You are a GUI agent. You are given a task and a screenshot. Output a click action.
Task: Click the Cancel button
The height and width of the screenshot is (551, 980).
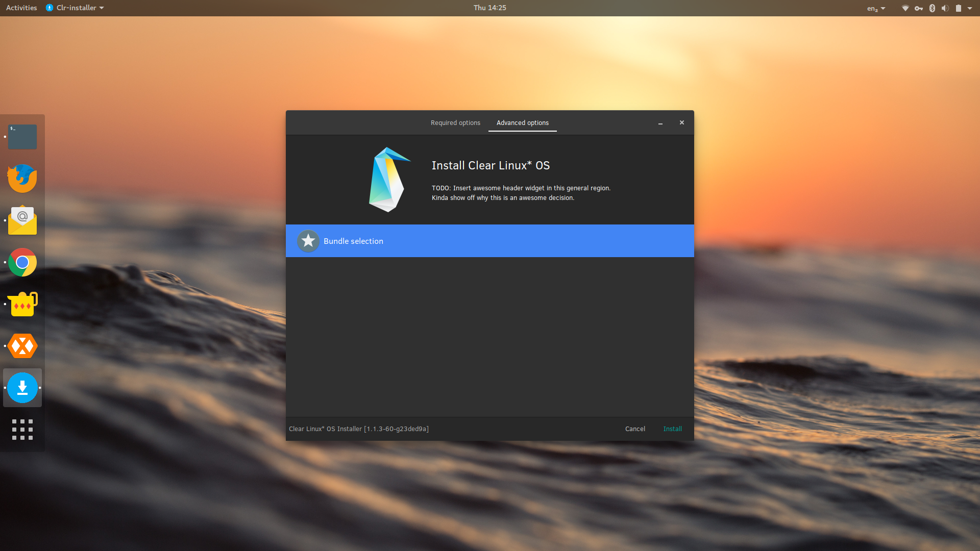click(x=635, y=429)
